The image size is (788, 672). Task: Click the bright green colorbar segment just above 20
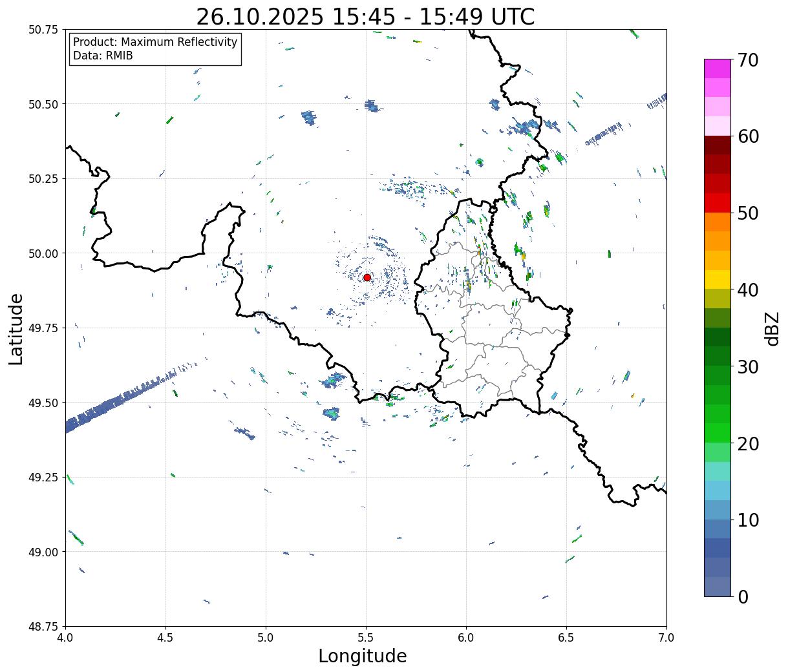click(718, 434)
